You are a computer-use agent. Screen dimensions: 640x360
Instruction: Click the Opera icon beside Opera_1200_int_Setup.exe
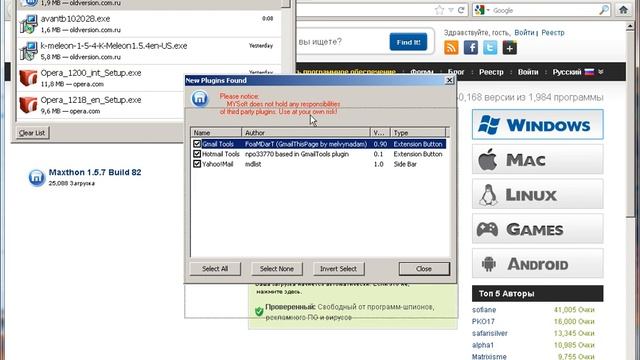pyautogui.click(x=28, y=78)
